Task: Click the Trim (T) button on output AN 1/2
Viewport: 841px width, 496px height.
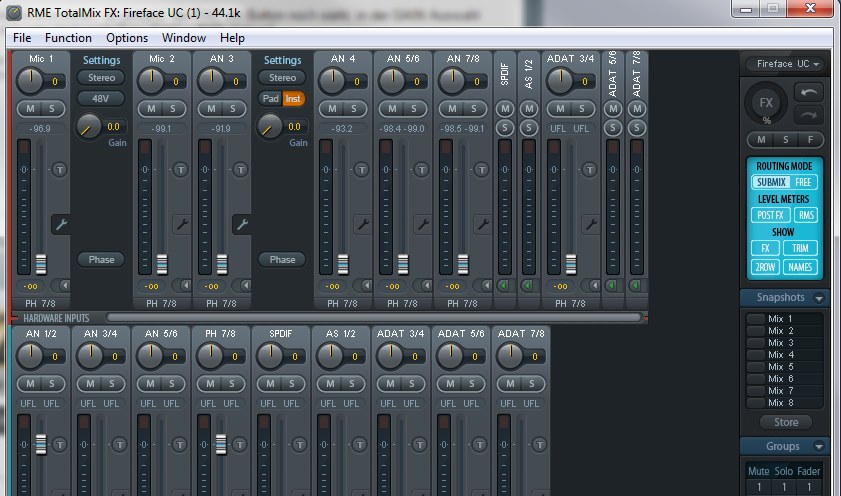Action: [x=60, y=445]
